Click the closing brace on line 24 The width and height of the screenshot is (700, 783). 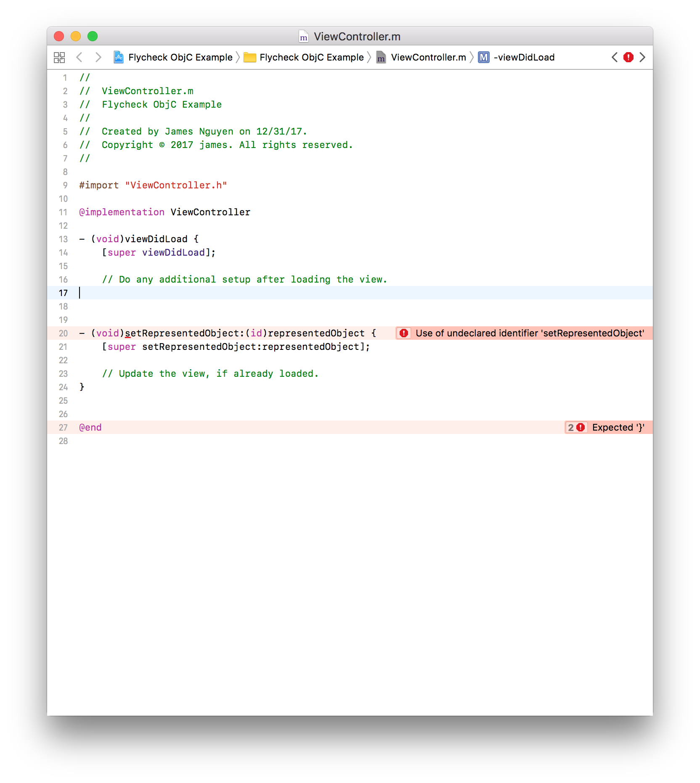(82, 387)
